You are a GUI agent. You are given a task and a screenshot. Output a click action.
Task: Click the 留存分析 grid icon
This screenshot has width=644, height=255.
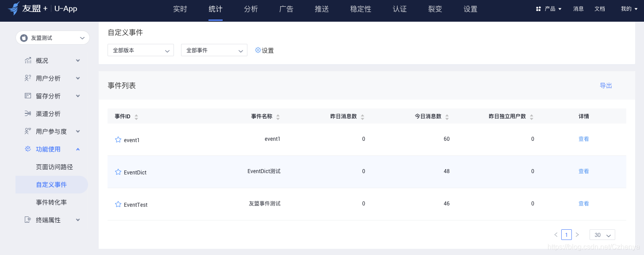(x=28, y=96)
